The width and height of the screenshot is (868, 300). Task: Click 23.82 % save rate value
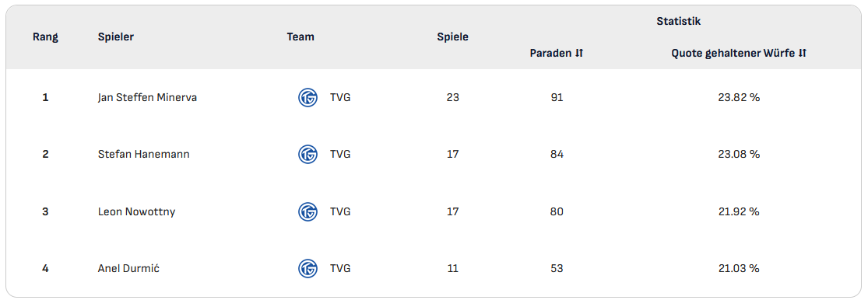pyautogui.click(x=739, y=98)
